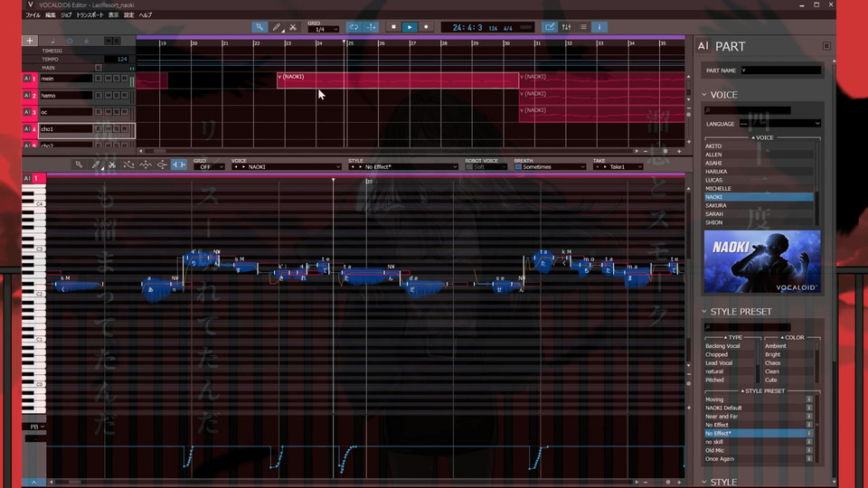Open the PB parameter dropdown
This screenshot has height=488, width=868.
point(36,427)
